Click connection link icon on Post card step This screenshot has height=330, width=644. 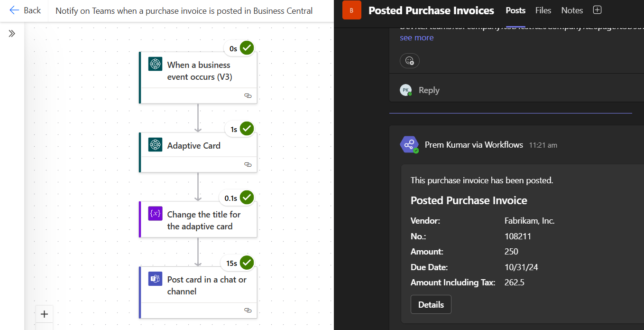click(x=248, y=310)
